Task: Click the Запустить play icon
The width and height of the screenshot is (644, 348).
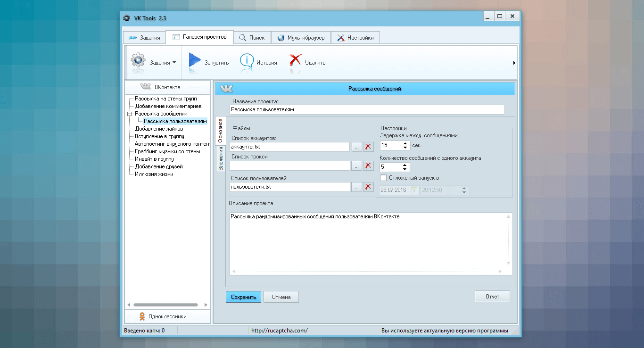Action: coord(195,62)
